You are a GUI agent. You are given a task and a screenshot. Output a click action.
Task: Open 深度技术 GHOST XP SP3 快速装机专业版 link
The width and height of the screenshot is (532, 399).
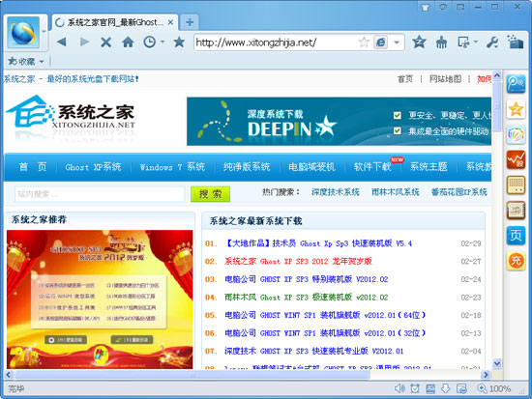pos(313,352)
